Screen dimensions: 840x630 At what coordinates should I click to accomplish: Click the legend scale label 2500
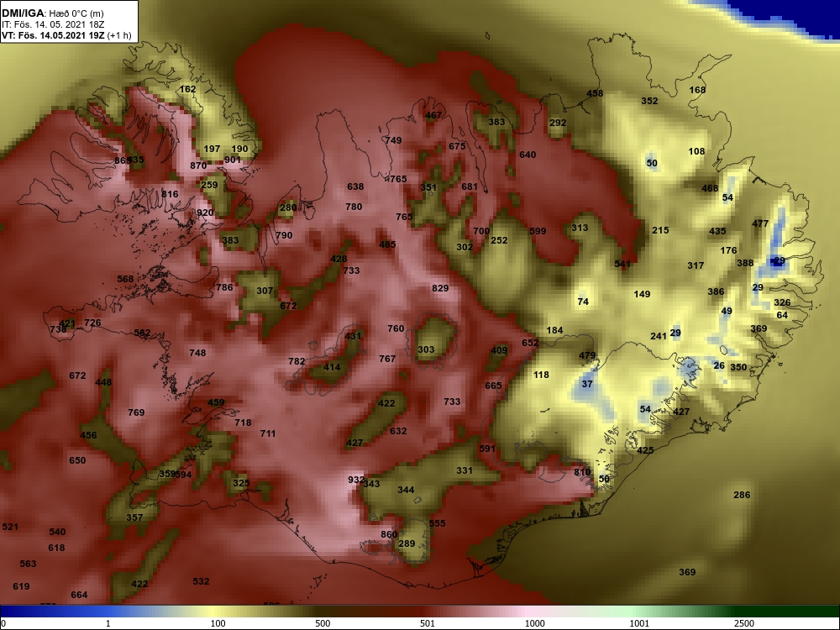click(x=744, y=623)
